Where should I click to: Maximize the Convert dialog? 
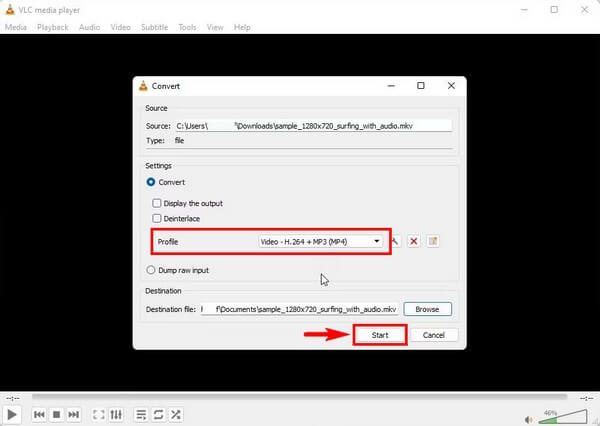(x=421, y=86)
